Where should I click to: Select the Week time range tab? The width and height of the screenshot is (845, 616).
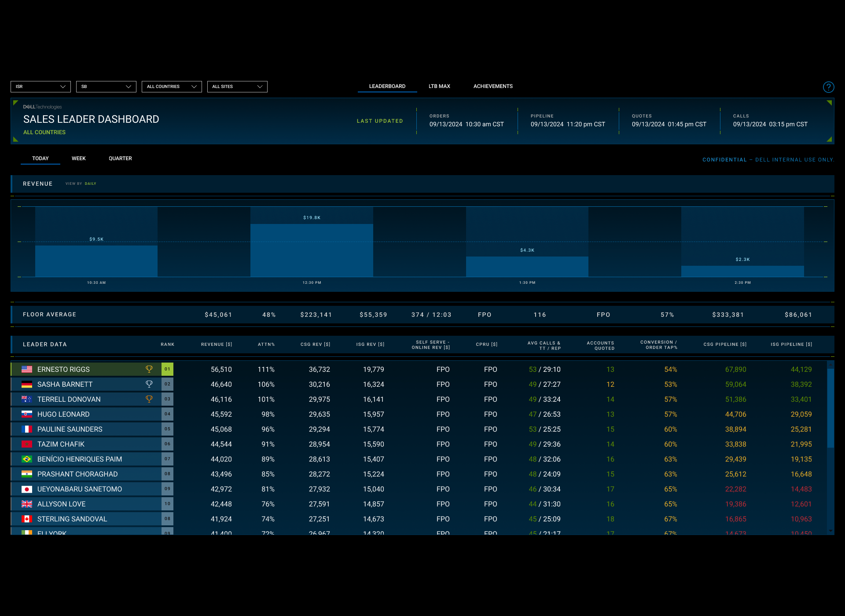(x=79, y=158)
